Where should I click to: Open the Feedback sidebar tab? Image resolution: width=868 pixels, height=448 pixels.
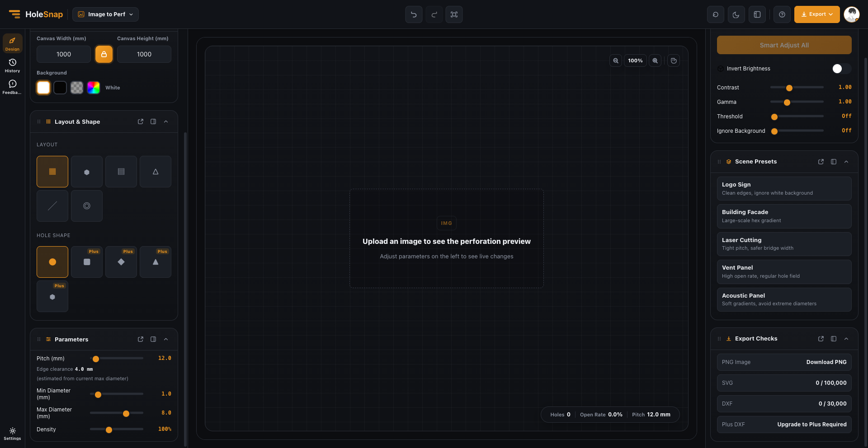(12, 87)
